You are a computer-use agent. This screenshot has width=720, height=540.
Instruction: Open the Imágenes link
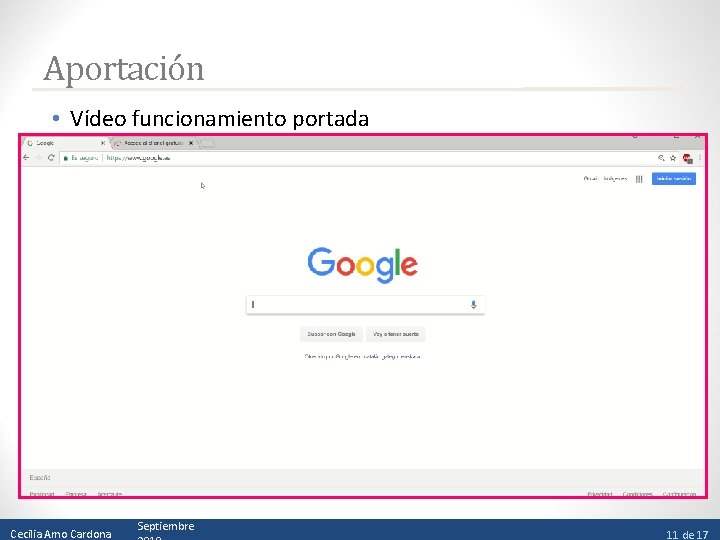pos(615,179)
